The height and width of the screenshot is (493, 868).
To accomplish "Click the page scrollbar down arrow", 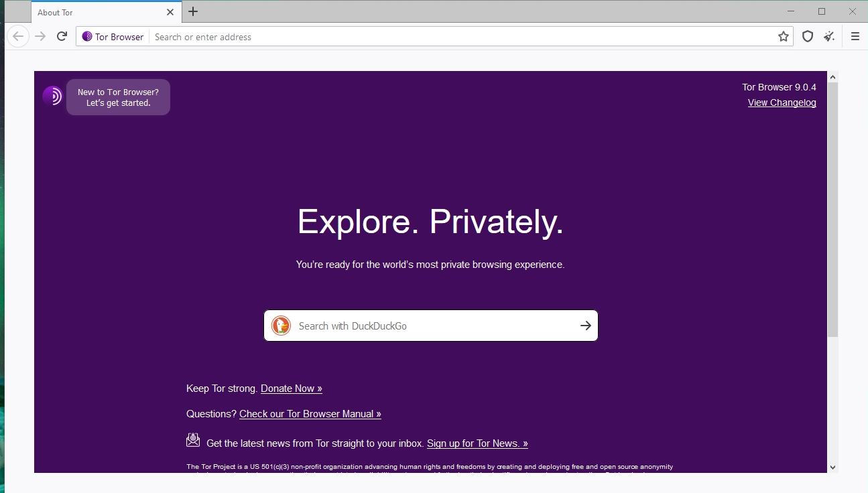I will (x=832, y=468).
